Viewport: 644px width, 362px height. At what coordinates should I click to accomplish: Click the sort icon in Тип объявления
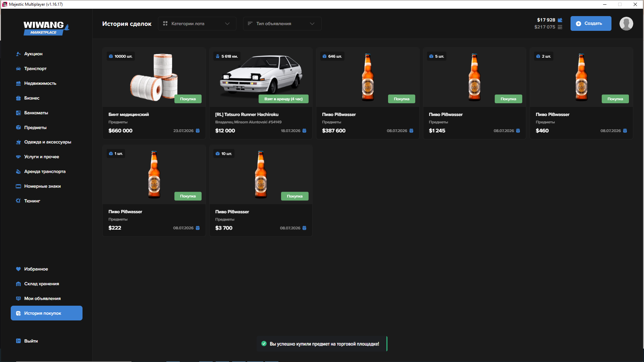point(250,23)
